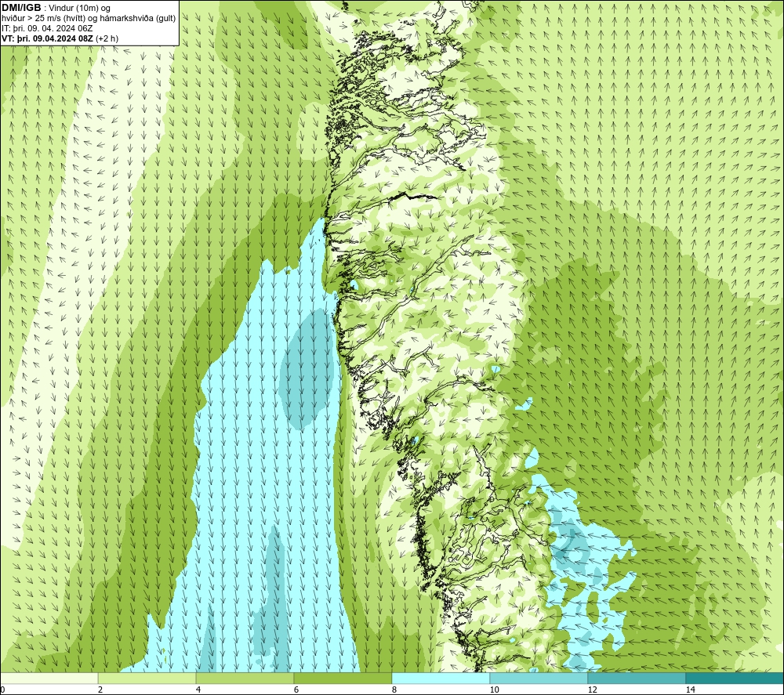
Task: Click the '14' colorbar label
Action: pyautogui.click(x=690, y=690)
